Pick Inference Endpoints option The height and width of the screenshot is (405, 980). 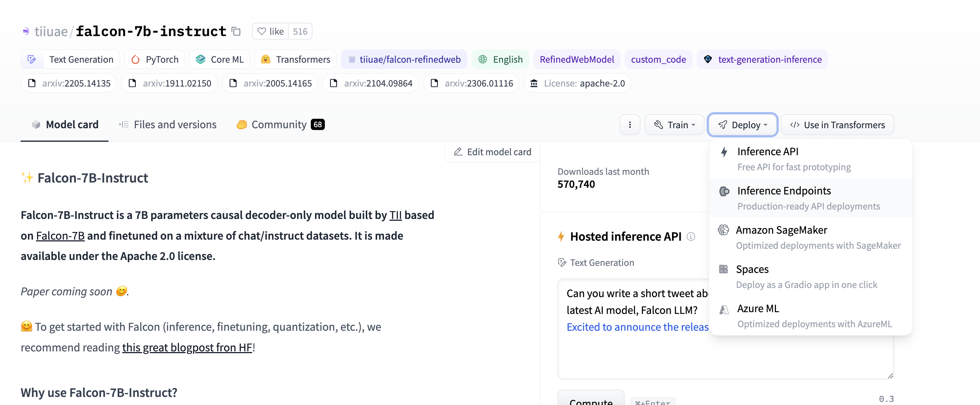[x=784, y=191]
